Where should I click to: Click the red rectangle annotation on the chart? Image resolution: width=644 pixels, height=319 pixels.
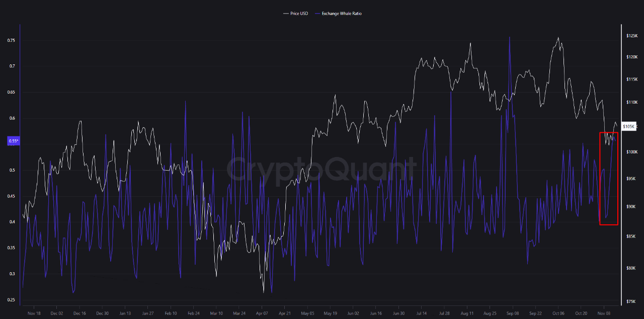609,177
